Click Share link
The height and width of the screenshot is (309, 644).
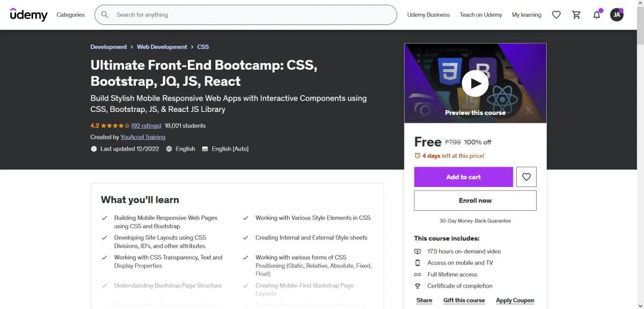[424, 301]
